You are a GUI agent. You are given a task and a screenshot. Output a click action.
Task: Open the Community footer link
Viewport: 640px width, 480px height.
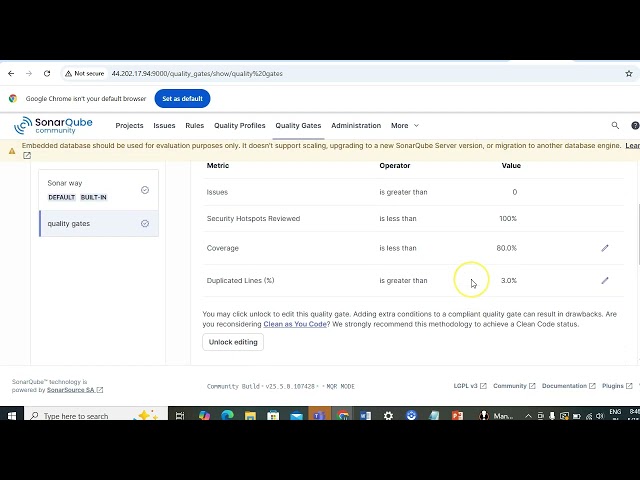click(x=514, y=386)
